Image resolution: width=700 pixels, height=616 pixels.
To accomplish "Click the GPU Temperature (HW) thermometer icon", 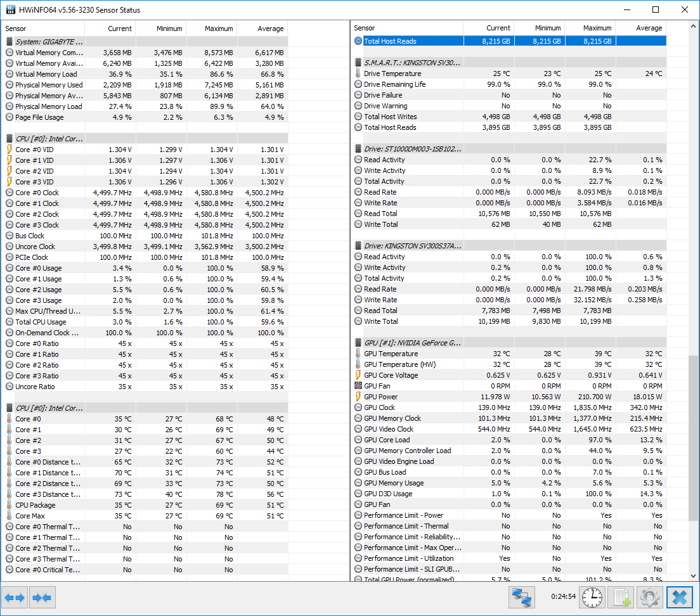I will [x=358, y=364].
